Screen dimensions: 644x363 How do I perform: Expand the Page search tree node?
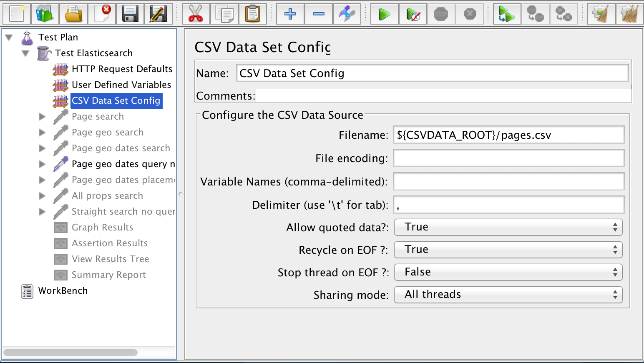coord(42,117)
